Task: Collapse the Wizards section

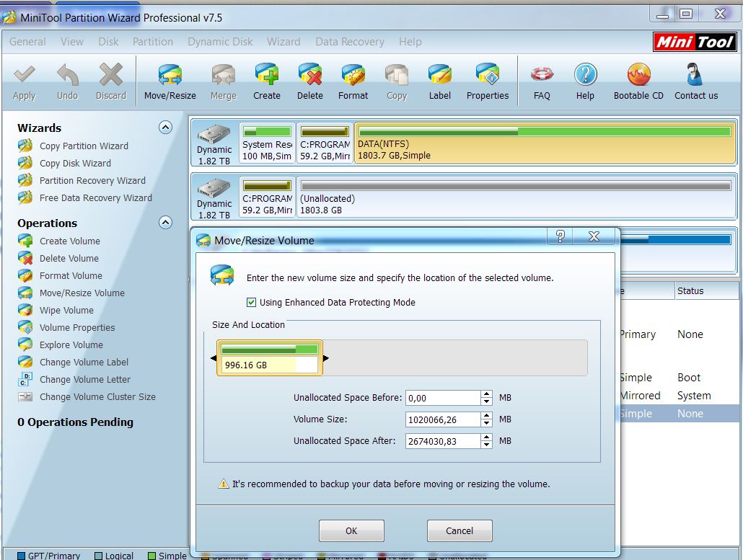Action: [165, 128]
